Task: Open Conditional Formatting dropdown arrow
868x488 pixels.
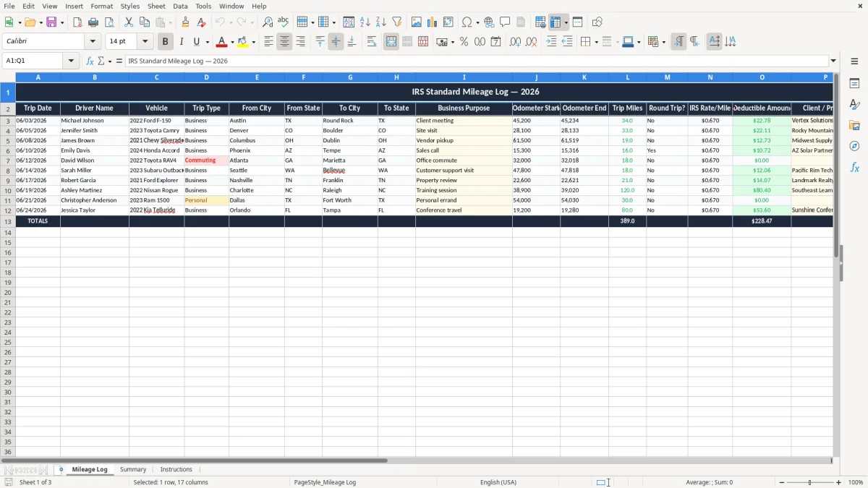Action: [x=663, y=42]
